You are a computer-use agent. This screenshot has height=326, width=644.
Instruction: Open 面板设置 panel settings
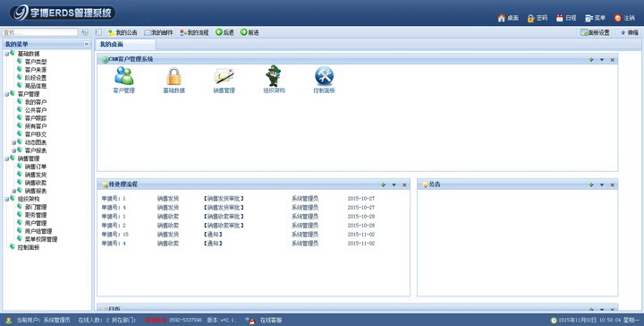595,32
